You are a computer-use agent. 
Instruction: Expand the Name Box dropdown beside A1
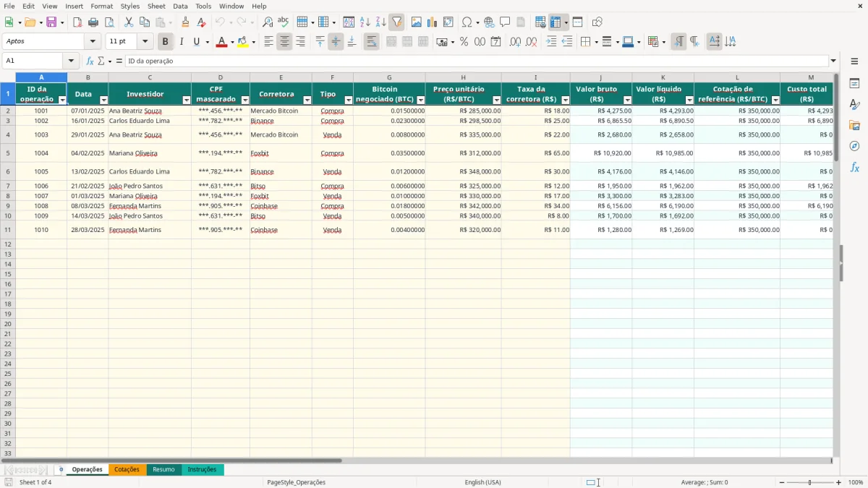(71, 61)
